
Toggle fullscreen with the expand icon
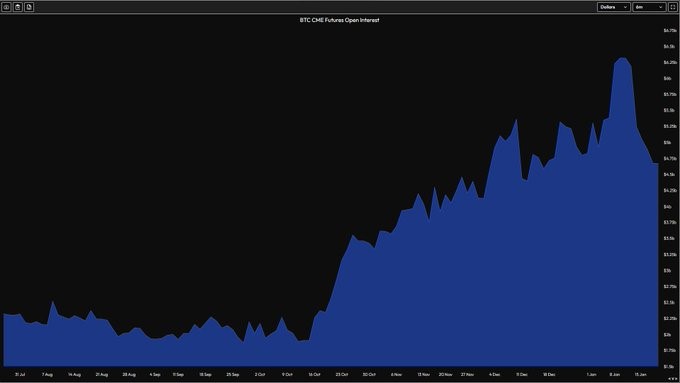click(673, 7)
